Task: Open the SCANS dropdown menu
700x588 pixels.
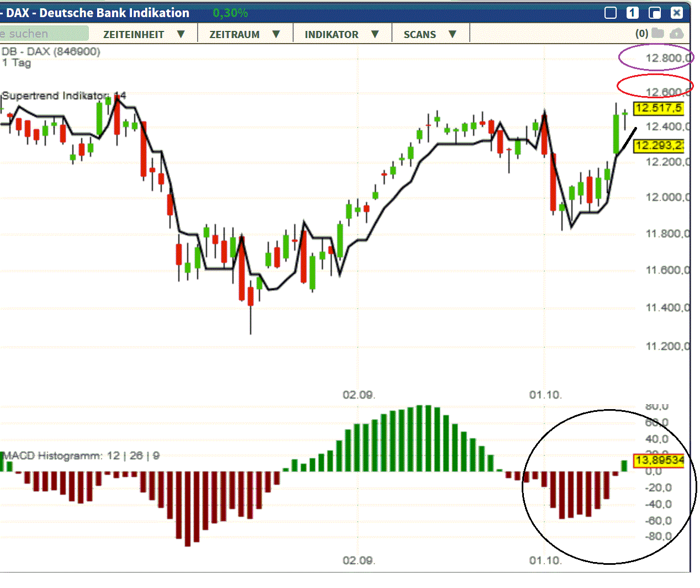Action: tap(431, 34)
